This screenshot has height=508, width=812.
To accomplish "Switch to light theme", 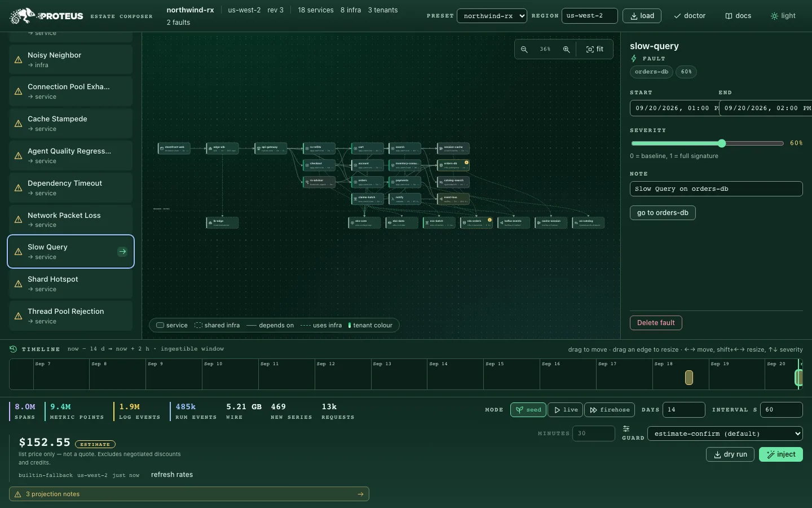I will 783,16.
